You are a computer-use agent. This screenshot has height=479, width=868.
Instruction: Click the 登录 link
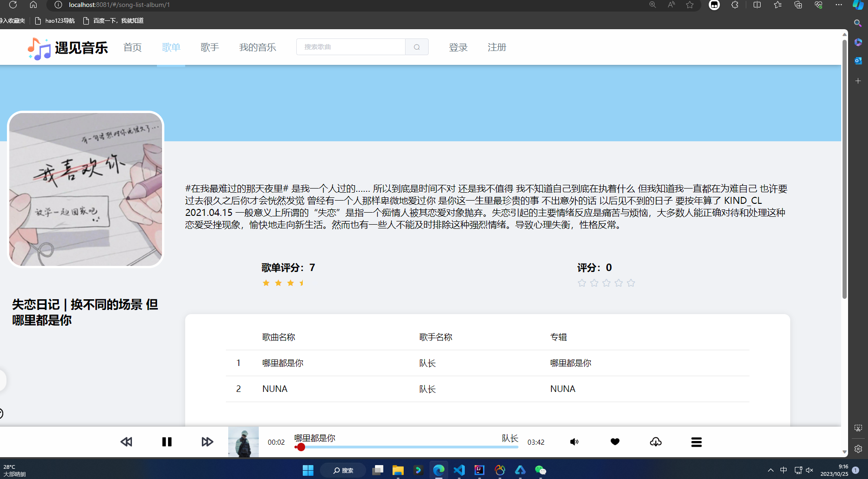click(x=458, y=47)
